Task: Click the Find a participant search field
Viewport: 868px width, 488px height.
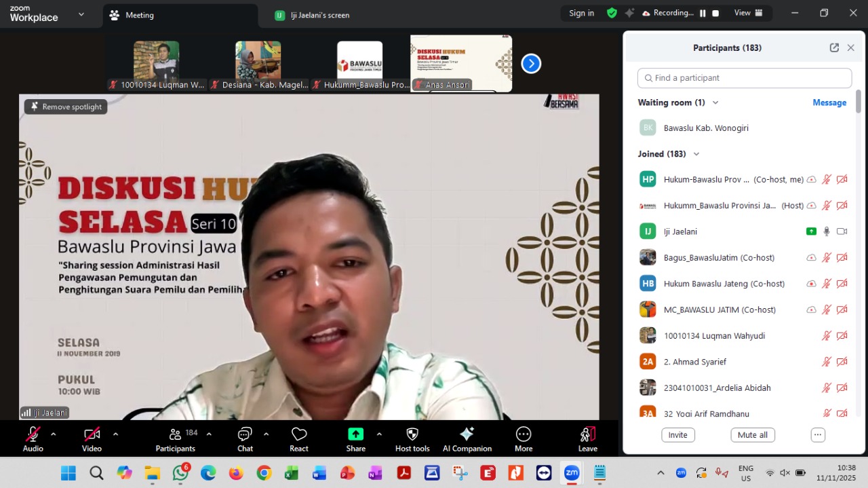Action: pyautogui.click(x=744, y=77)
